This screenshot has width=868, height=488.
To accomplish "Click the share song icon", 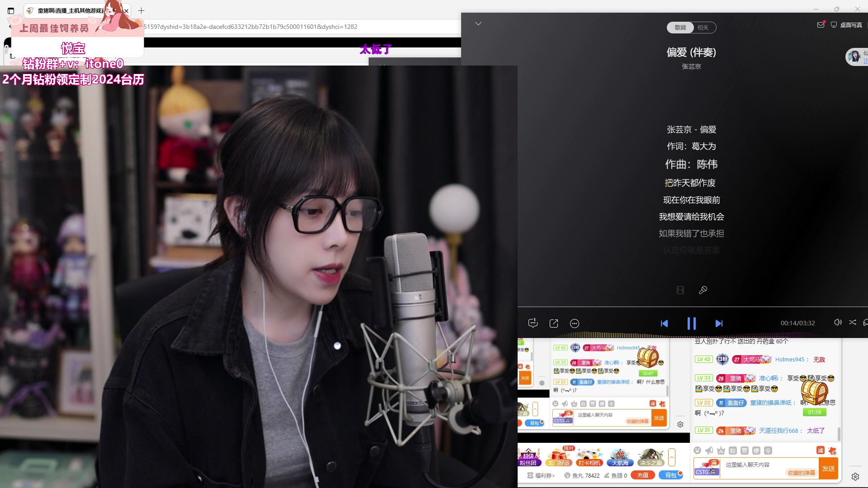I will tap(554, 323).
